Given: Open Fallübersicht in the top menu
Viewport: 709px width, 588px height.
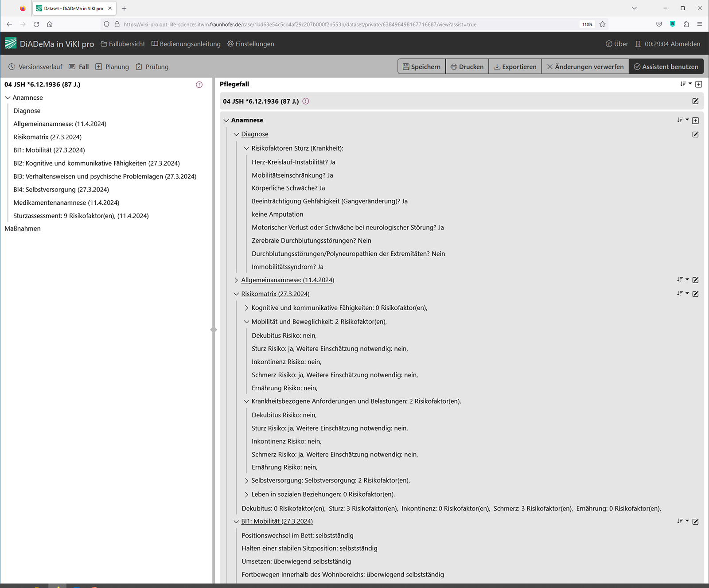Looking at the screenshot, I should (x=123, y=44).
